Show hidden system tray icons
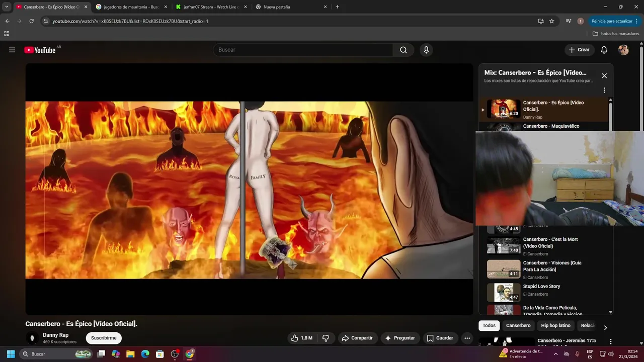 click(x=555, y=354)
